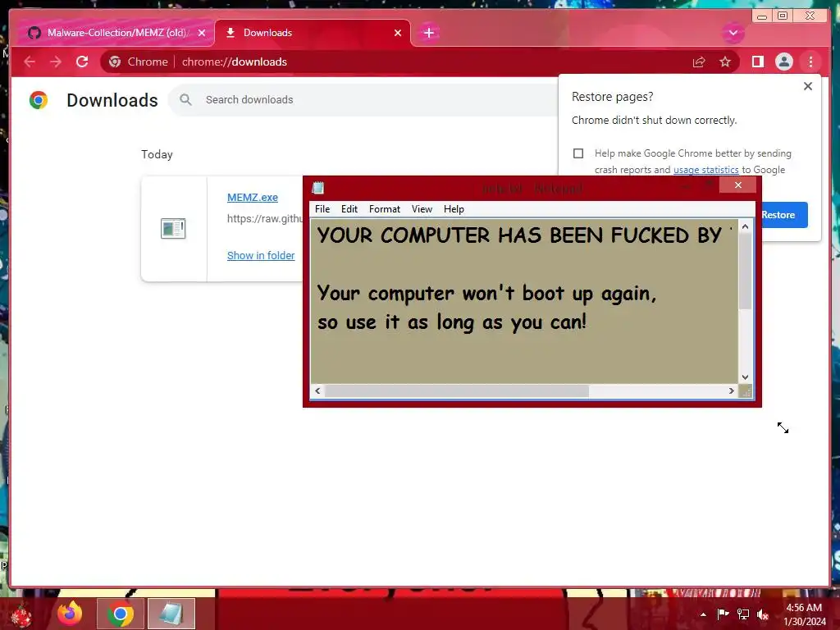Click the muted volume tray icon

(x=763, y=614)
